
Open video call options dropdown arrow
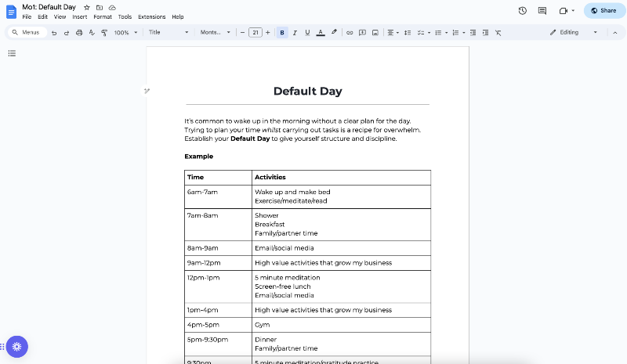573,11
